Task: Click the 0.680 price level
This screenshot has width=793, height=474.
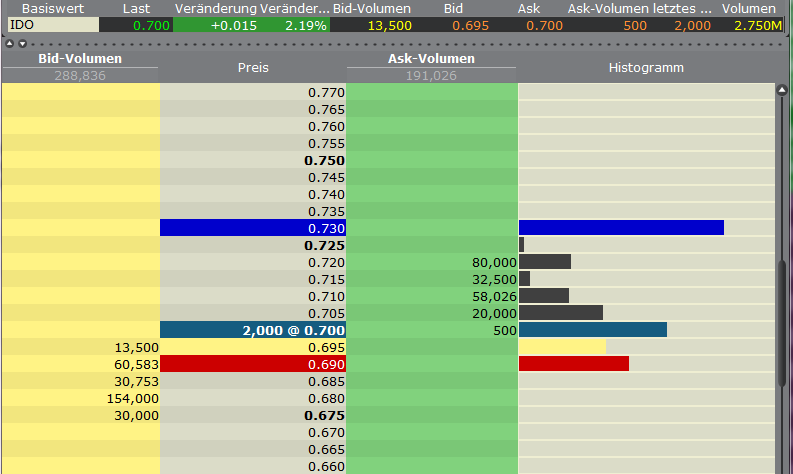Action: (x=326, y=399)
